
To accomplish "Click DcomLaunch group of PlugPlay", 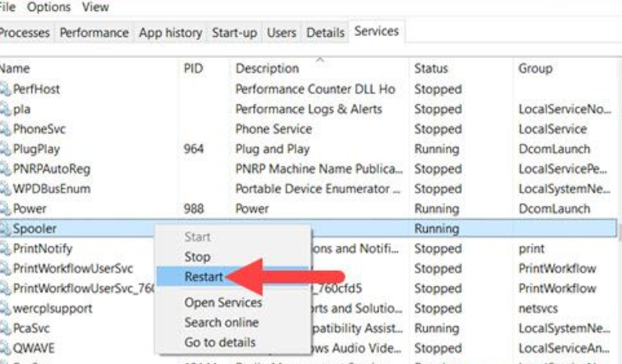I will 554,149.
